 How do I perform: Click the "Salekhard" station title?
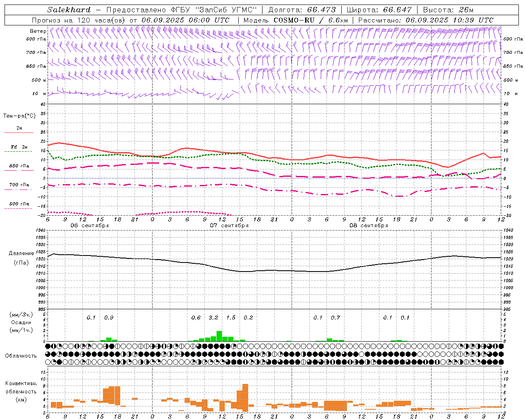pyautogui.click(x=69, y=10)
